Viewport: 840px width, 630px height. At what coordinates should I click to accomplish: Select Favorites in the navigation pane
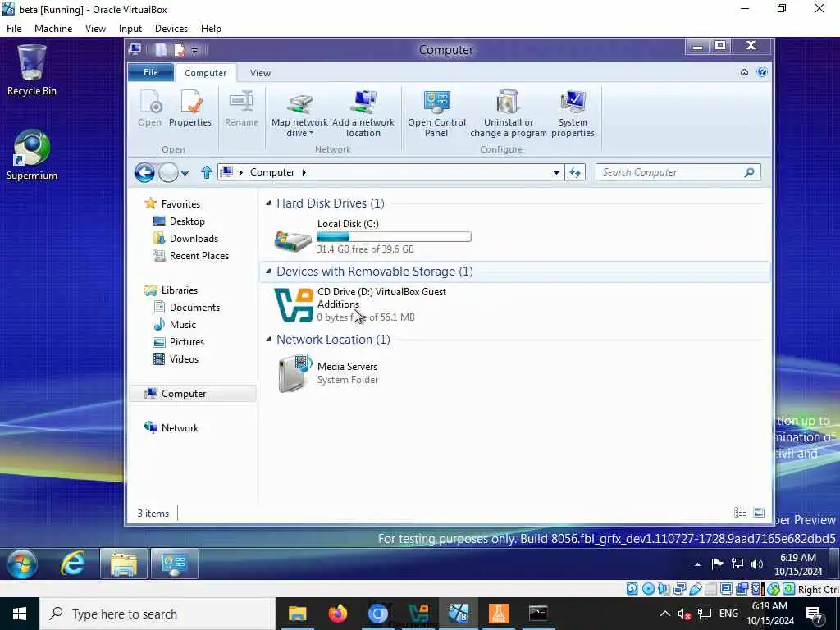click(x=180, y=203)
